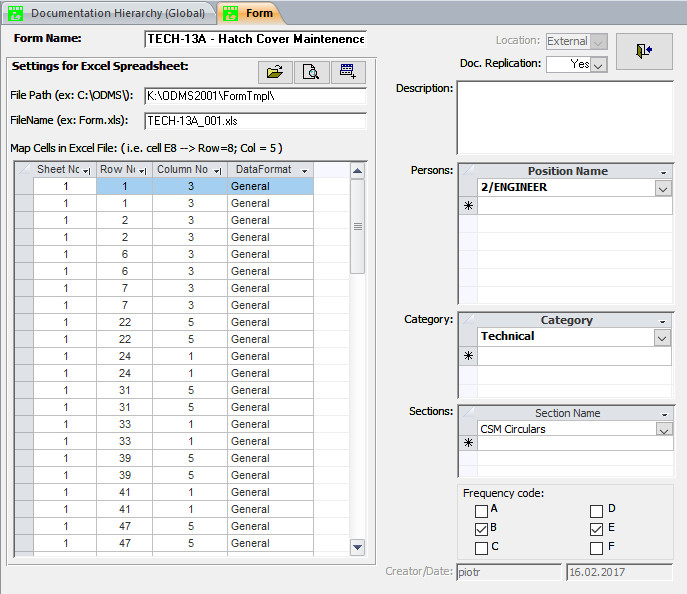The height and width of the screenshot is (594, 687).
Task: Click the Documentation Hierarchy tab icon
Action: 15,13
